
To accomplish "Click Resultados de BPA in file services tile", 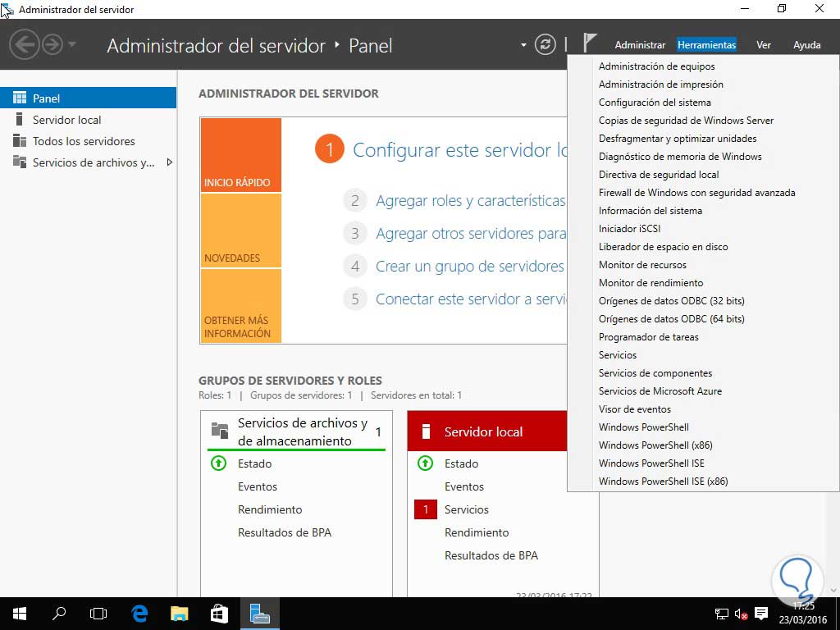I will [x=285, y=532].
